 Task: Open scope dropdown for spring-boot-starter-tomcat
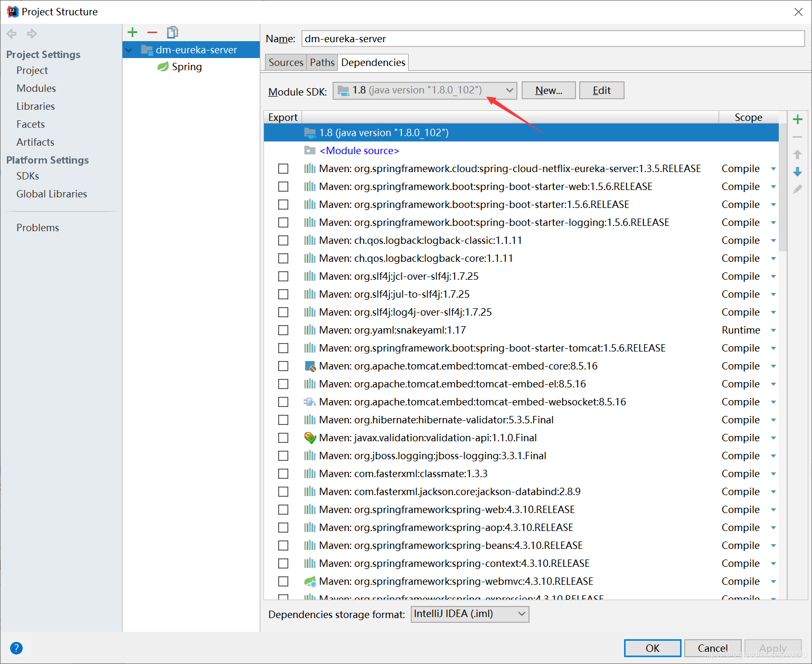(773, 348)
